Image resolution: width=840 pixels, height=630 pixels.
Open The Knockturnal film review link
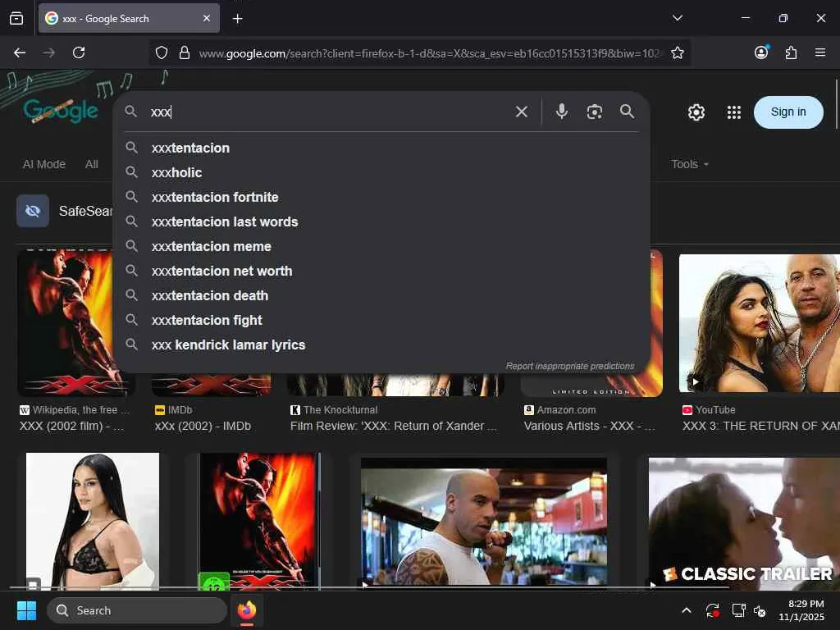click(x=394, y=426)
